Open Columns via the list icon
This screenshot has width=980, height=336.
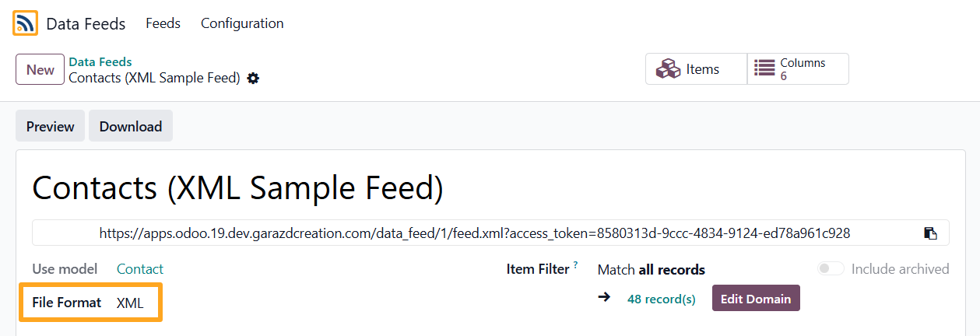(x=765, y=69)
